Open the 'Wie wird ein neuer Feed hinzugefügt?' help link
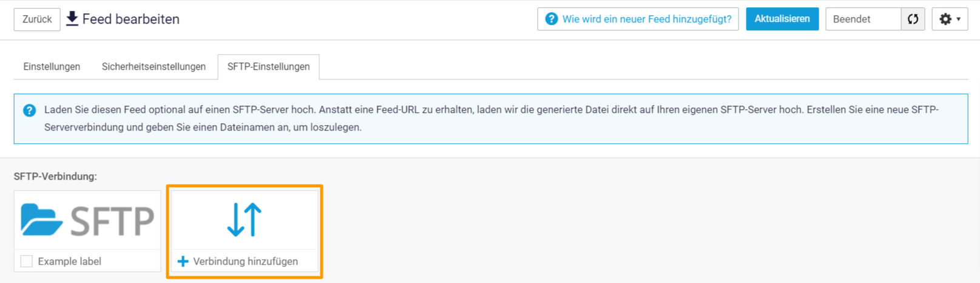 point(638,19)
